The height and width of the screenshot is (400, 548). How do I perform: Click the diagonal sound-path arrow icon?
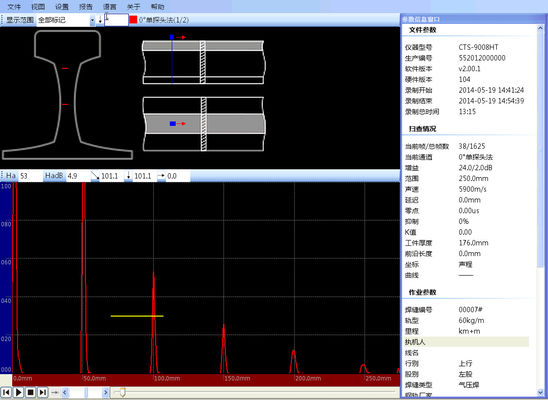pos(95,176)
